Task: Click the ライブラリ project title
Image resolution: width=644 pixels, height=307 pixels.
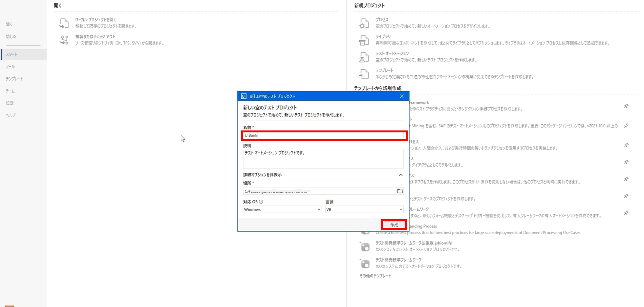Action: (383, 36)
